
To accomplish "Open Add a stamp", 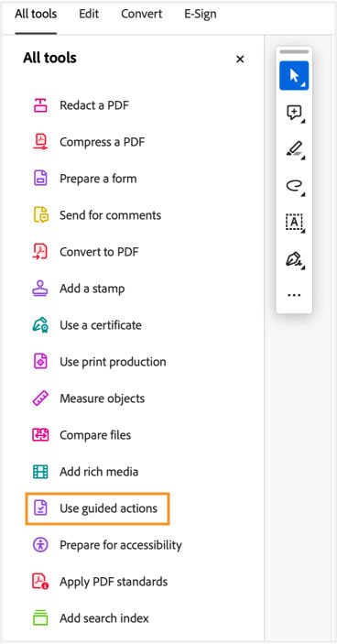I will [92, 289].
